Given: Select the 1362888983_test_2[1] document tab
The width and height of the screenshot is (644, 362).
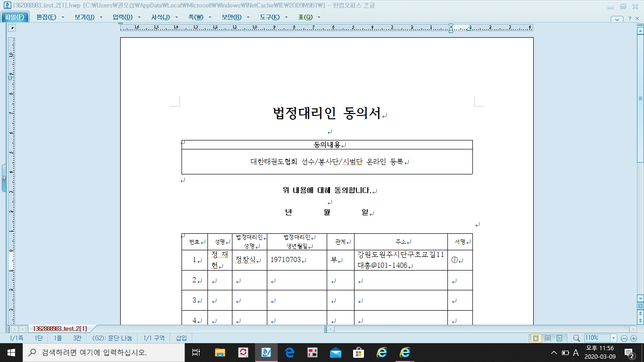Looking at the screenshot, I should (x=60, y=329).
